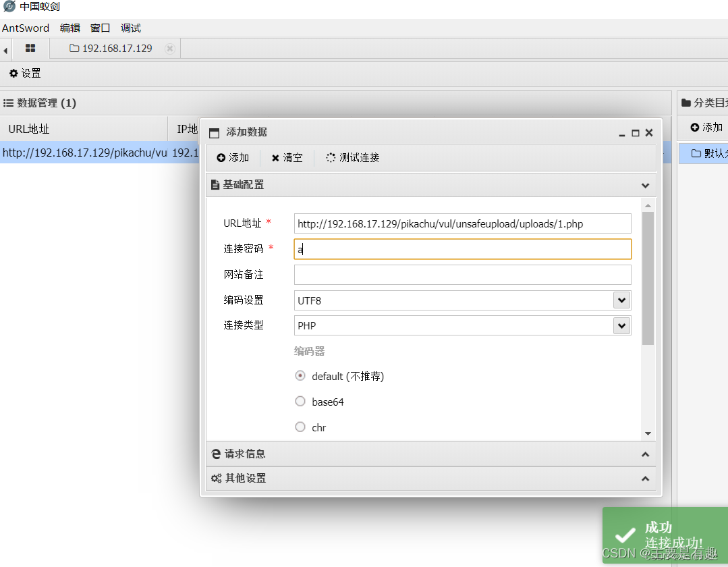Click the 请求信息 browser icon
The image size is (728, 567).
tap(216, 454)
